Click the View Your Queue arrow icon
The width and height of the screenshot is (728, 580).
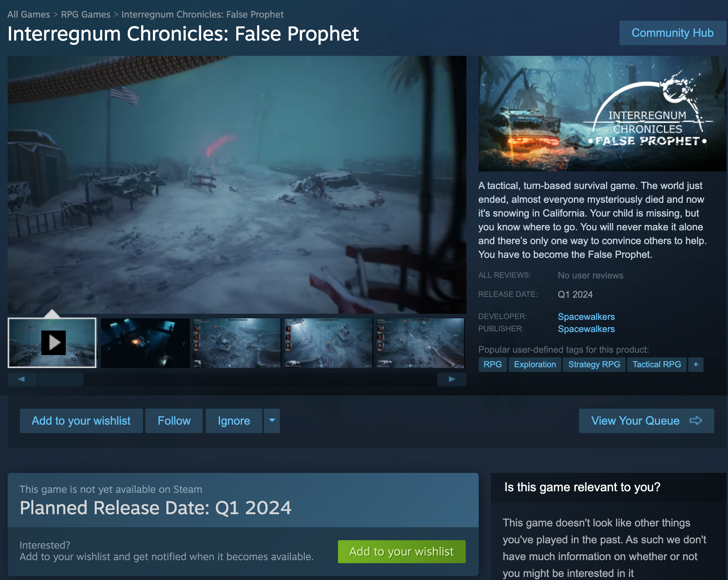click(x=696, y=420)
